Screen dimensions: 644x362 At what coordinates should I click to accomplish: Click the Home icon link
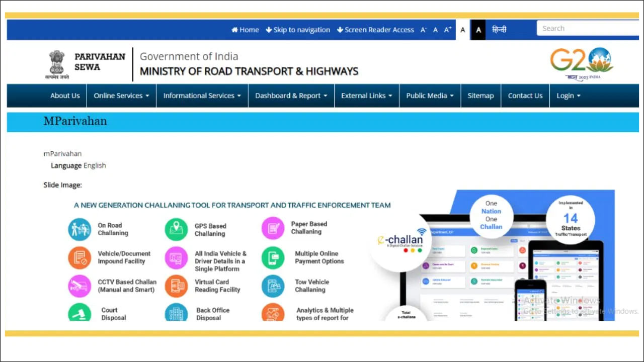point(245,30)
